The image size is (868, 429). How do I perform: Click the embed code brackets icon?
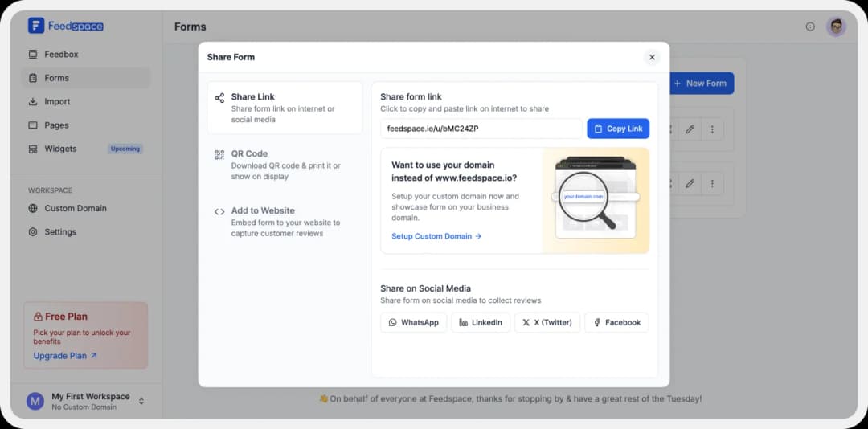pos(219,211)
